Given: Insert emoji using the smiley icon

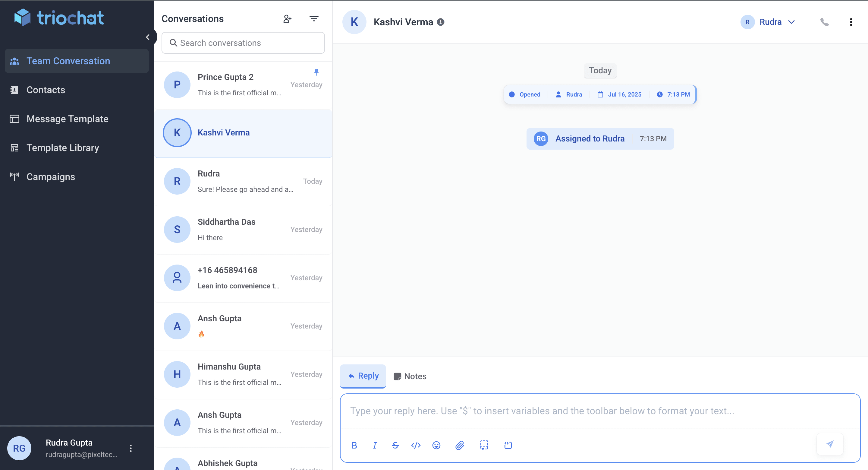Looking at the screenshot, I should 436,445.
